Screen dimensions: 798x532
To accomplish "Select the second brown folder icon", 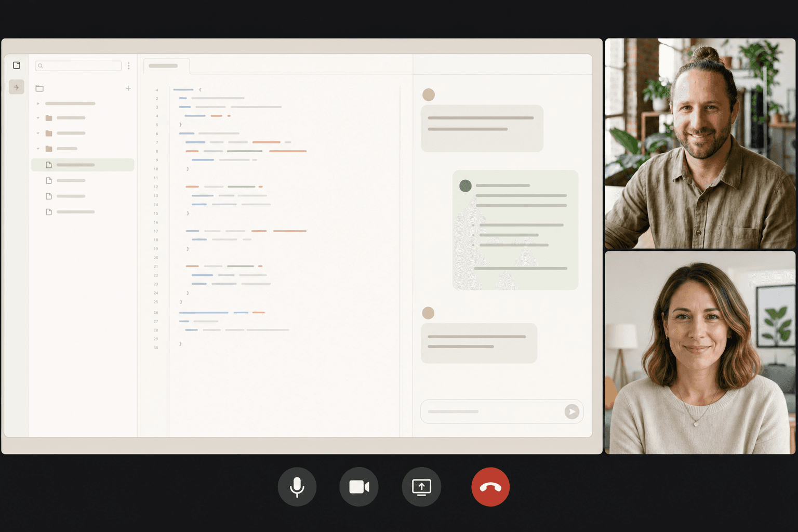I will [49, 133].
